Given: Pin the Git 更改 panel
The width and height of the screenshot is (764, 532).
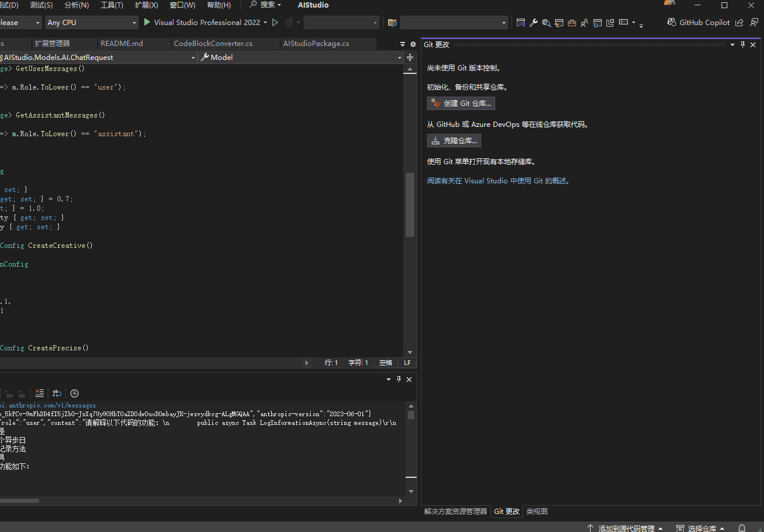Looking at the screenshot, I should [742, 44].
